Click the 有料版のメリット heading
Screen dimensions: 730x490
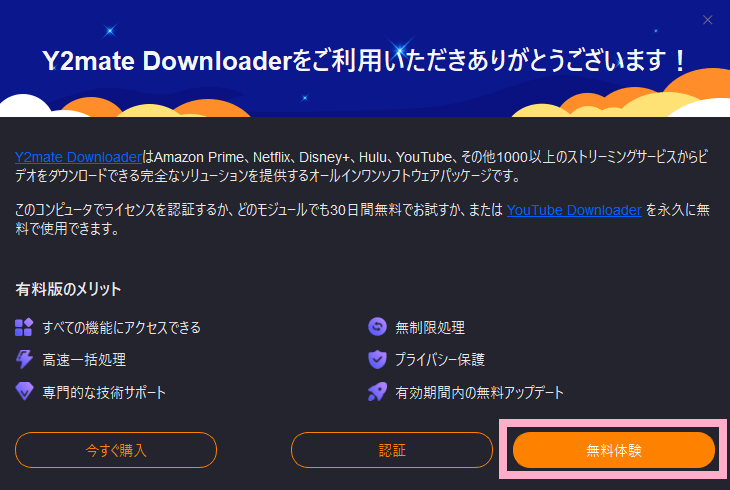pyautogui.click(x=68, y=289)
